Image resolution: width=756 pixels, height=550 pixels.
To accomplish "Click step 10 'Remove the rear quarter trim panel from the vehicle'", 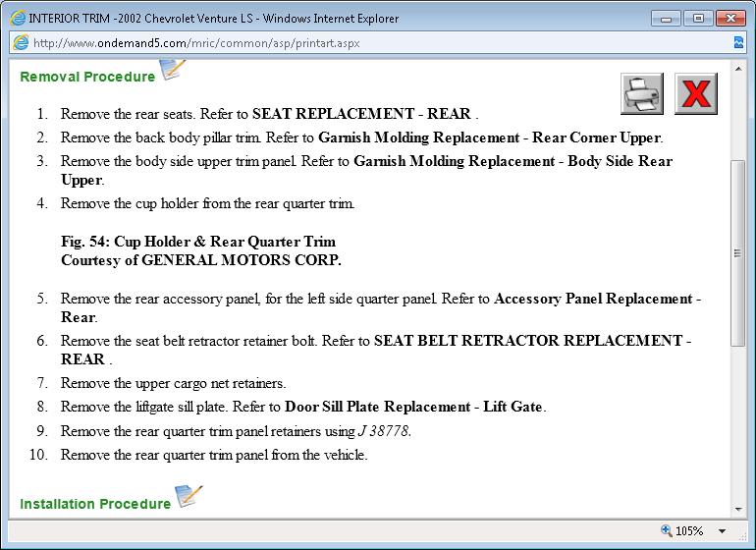I will [214, 455].
